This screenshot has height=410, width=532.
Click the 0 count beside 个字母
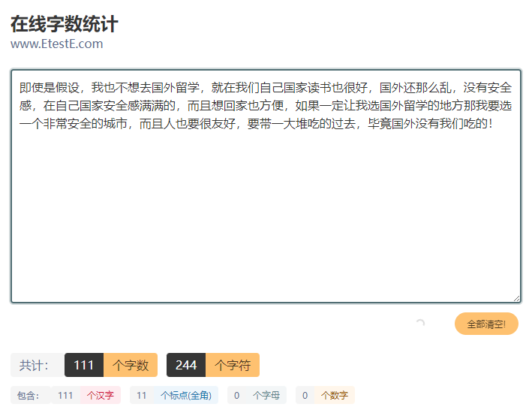click(237, 395)
